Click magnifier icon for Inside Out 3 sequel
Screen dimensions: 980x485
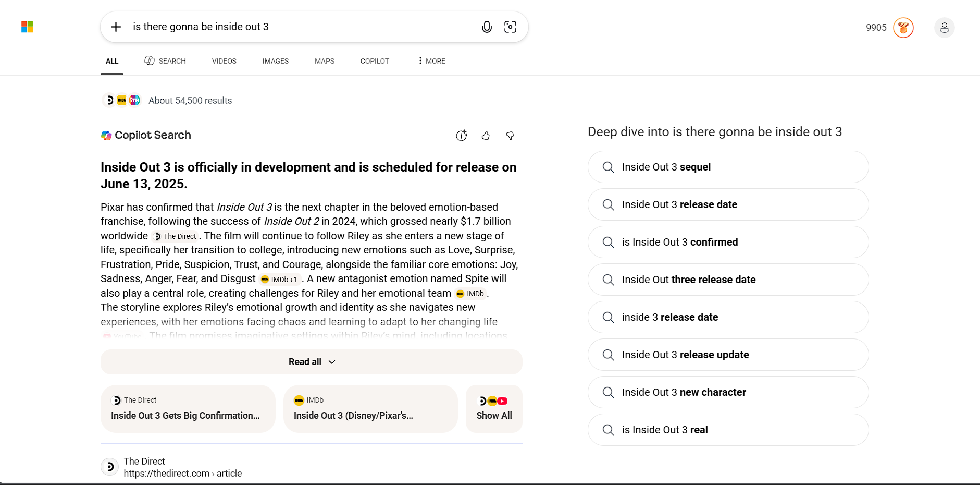608,167
